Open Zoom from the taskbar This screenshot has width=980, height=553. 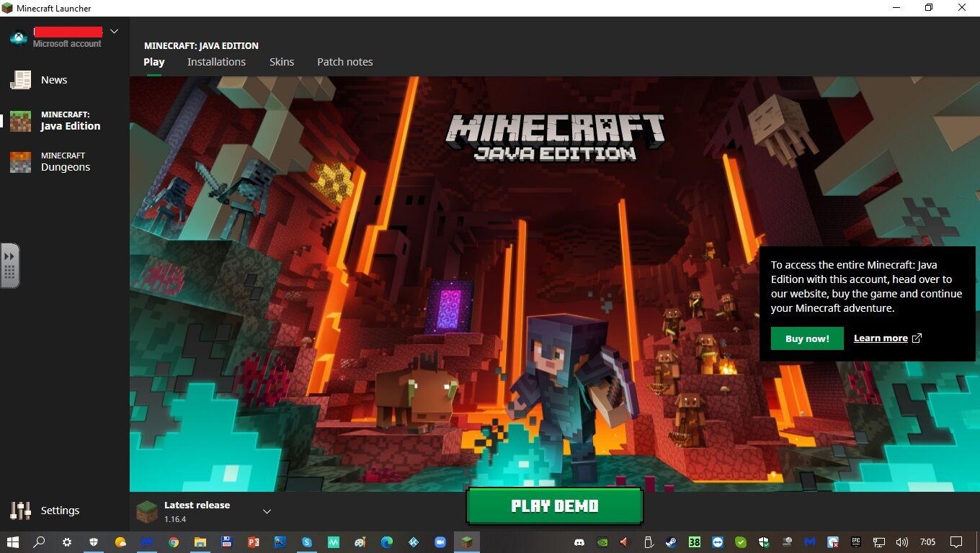pos(440,542)
